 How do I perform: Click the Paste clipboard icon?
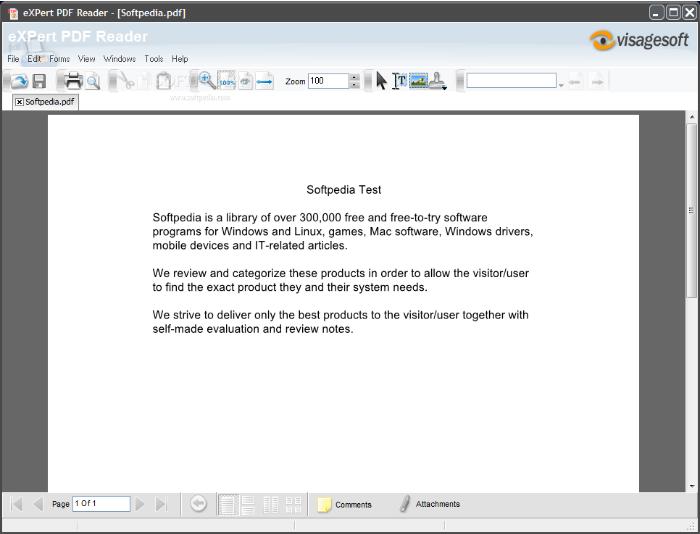tap(163, 81)
